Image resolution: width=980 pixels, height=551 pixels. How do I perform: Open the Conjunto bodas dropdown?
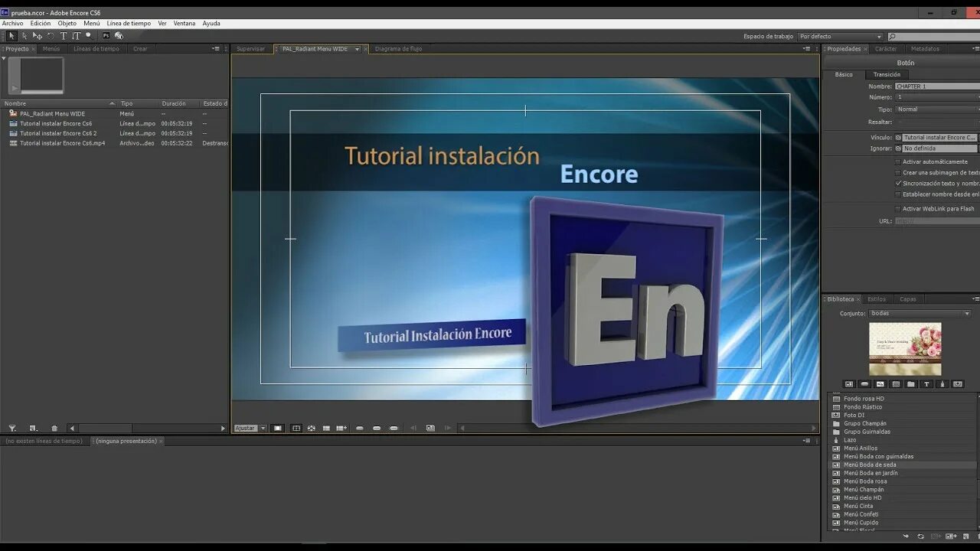(x=920, y=313)
